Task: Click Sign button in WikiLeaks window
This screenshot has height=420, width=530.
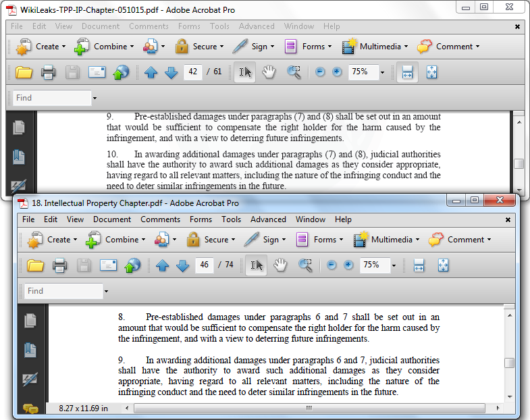Action: point(253,47)
